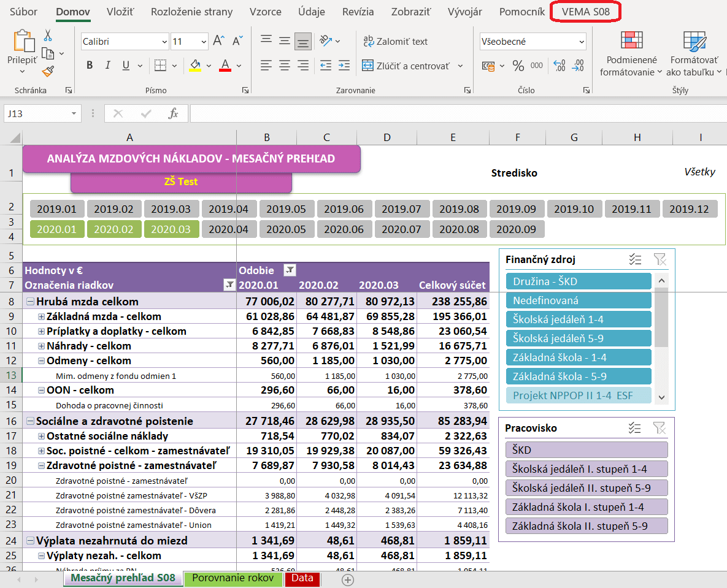Image resolution: width=727 pixels, height=588 pixels.
Task: Click the insert function fx icon
Action: click(174, 113)
